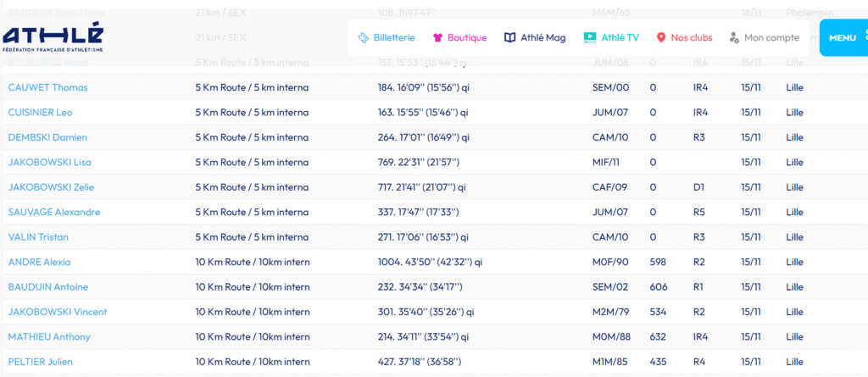Click the Nos clubs location pin icon

[x=661, y=38]
